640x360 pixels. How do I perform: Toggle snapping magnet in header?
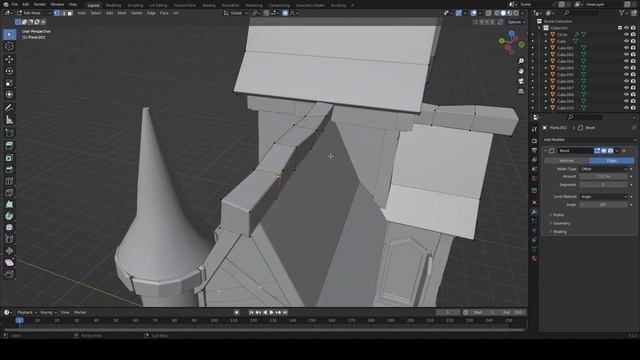pos(267,13)
